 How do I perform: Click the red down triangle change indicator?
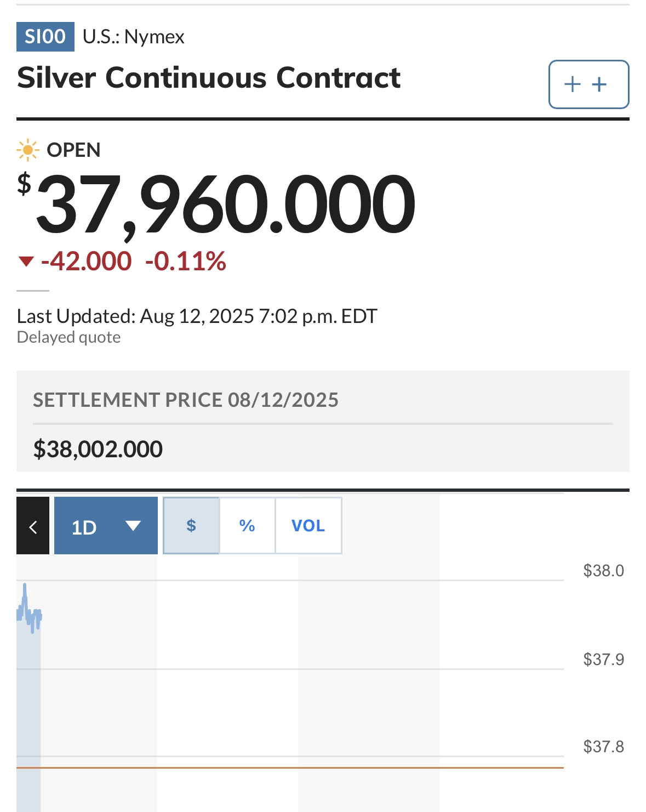coord(26,262)
